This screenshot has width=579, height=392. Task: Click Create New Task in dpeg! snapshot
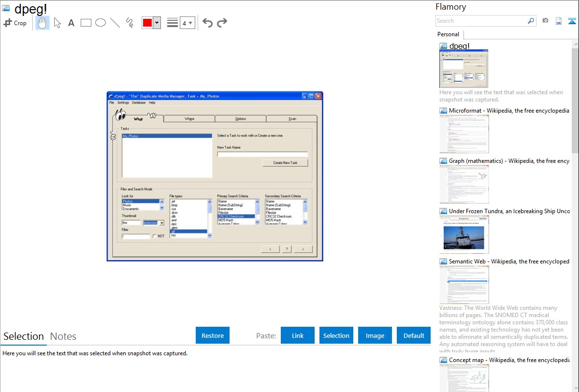point(285,163)
